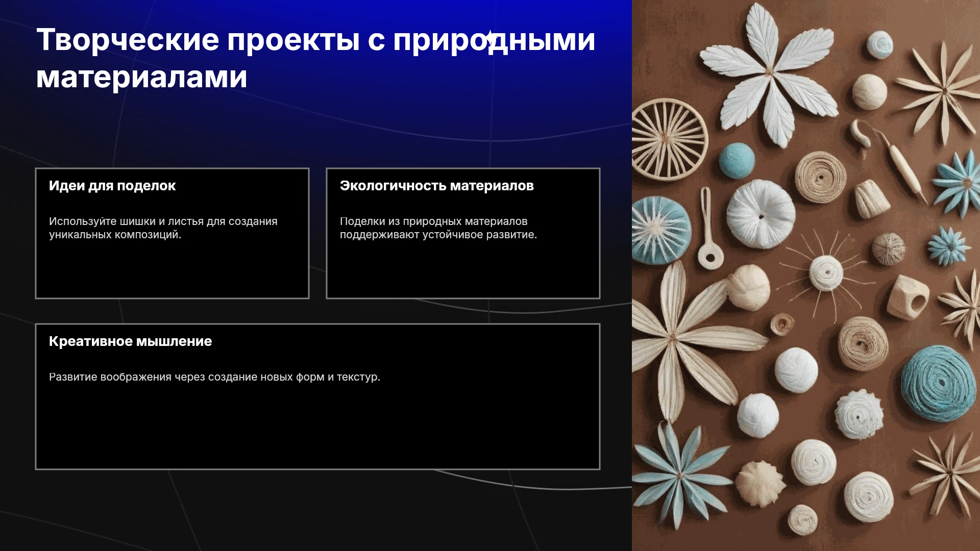Click the word "материалами" in the title
This screenshot has height=551, width=980.
point(142,77)
